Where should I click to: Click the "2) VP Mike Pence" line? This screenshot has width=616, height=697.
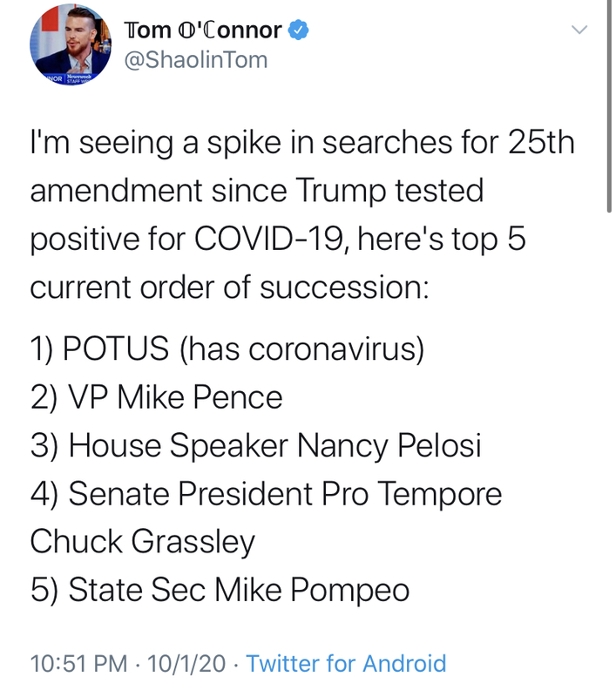pyautogui.click(x=157, y=397)
